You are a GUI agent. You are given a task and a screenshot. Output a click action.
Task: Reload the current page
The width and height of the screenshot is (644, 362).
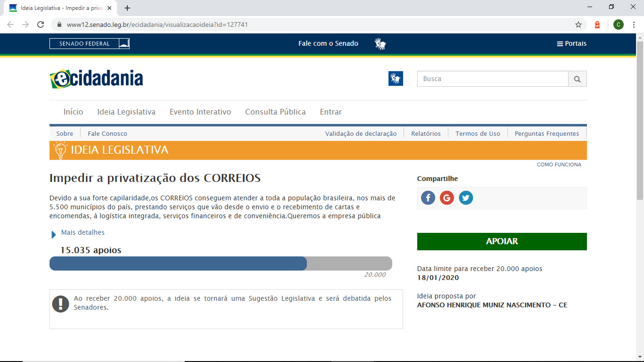(x=41, y=25)
